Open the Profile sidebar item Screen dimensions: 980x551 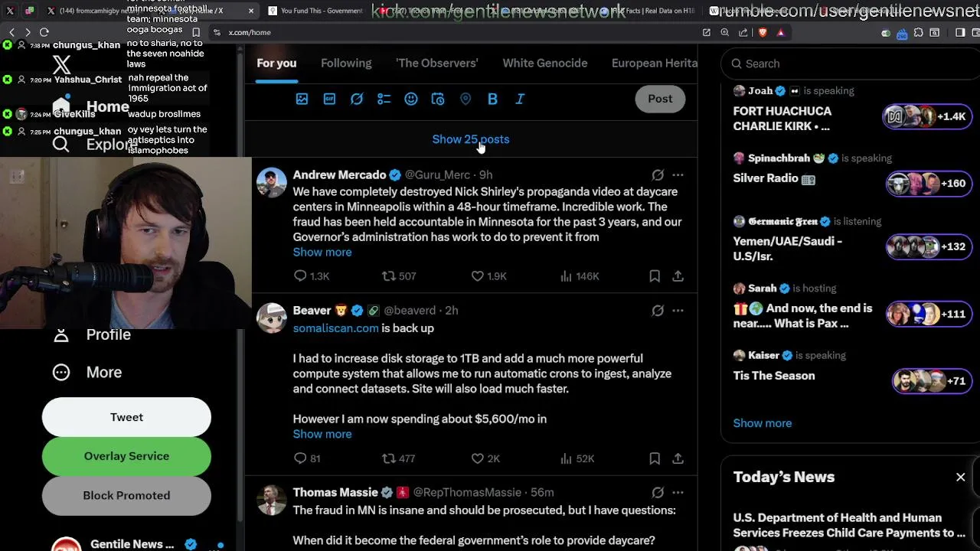point(92,334)
